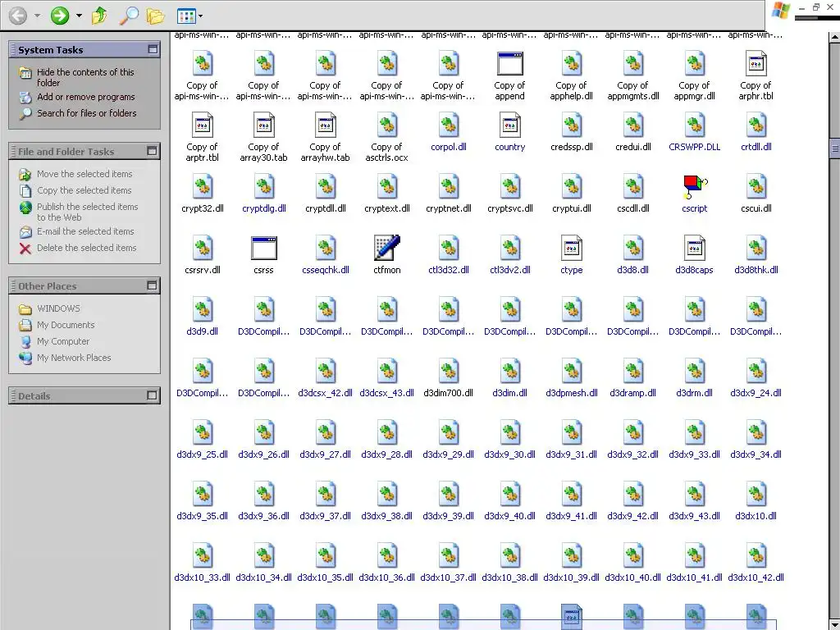Expand the Details panel

152,395
